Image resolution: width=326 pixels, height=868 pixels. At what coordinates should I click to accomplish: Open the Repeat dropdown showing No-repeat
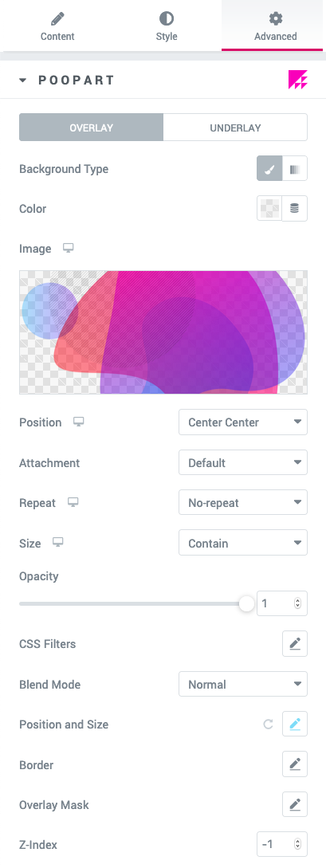243,503
